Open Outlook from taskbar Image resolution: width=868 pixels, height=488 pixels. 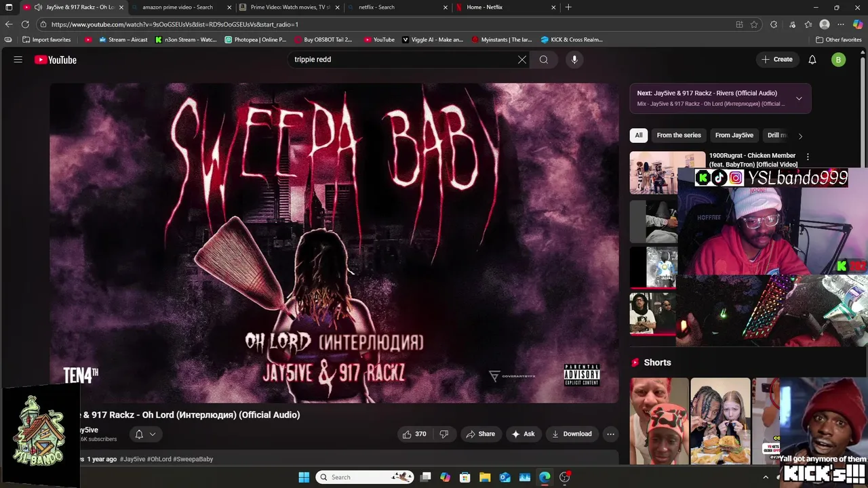(x=505, y=477)
